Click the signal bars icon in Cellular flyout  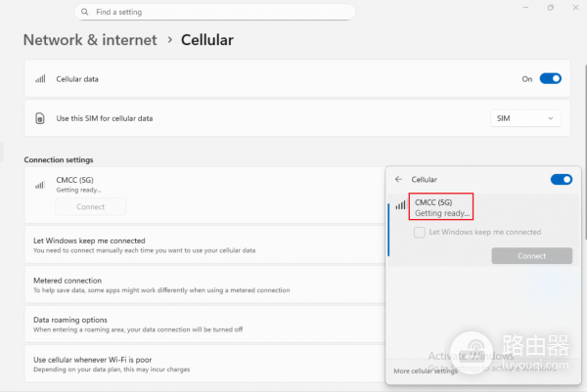400,205
